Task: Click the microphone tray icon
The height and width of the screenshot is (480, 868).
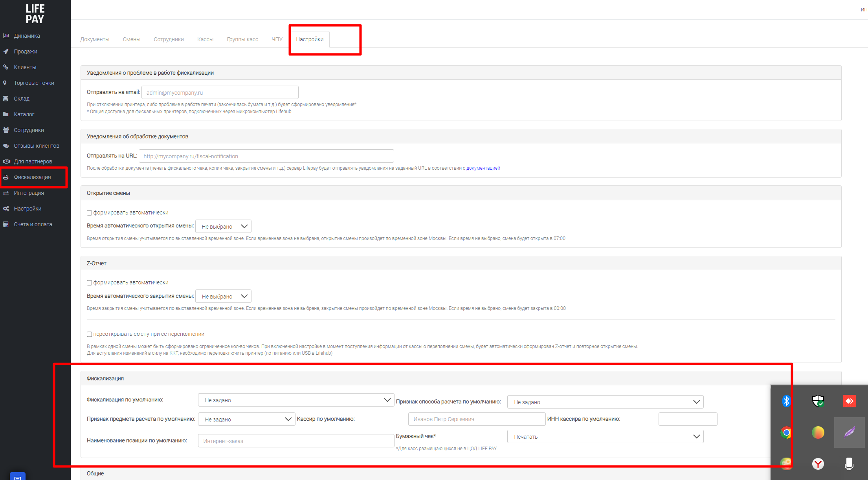Action: click(x=849, y=464)
